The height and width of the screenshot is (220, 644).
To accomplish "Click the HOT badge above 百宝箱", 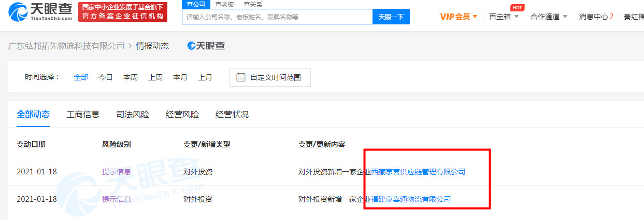I will coord(517,8).
